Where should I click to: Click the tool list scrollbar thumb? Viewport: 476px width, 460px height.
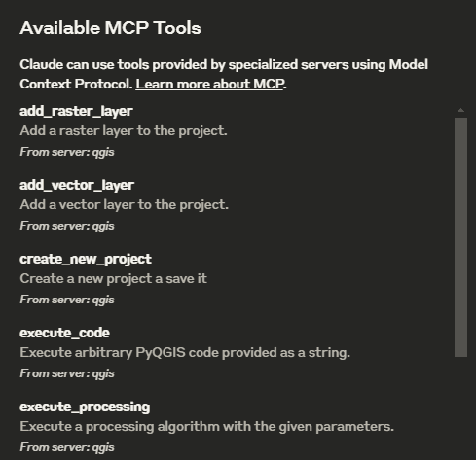(x=460, y=237)
